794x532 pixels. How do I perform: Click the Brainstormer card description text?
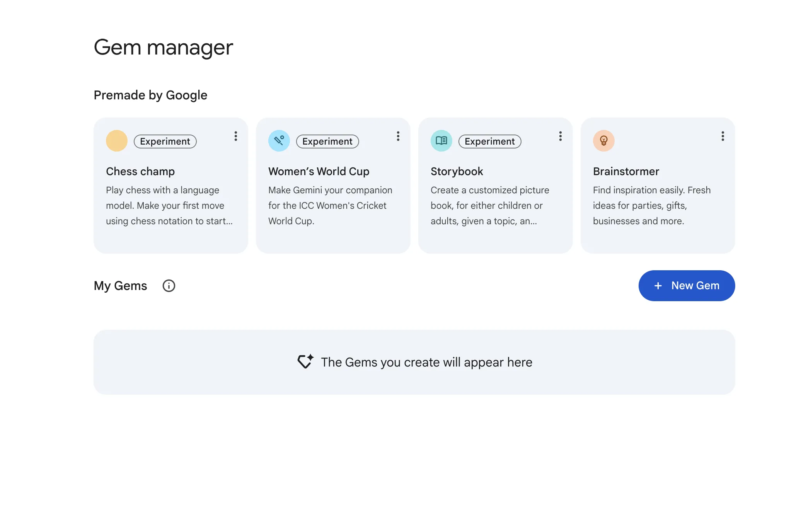point(651,205)
